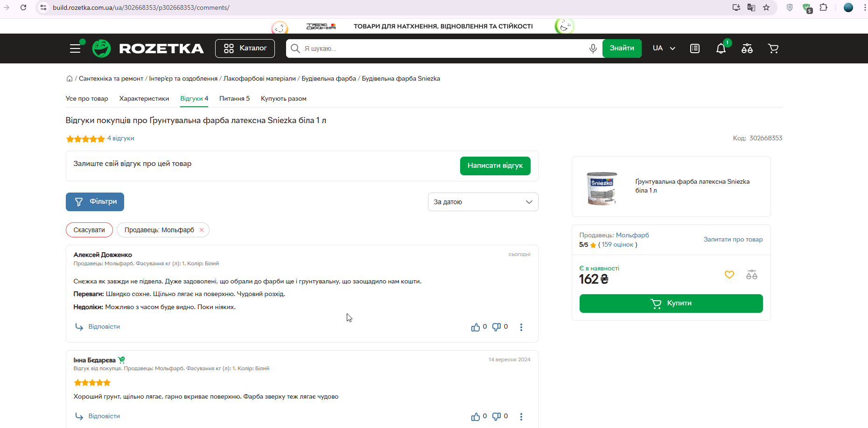Open the orders list icon in the header
Screen dimensions: 868x428
tap(695, 48)
